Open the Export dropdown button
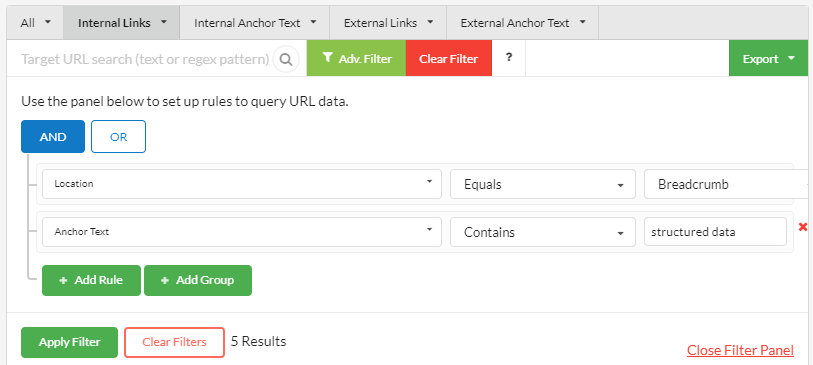 pyautogui.click(x=768, y=58)
